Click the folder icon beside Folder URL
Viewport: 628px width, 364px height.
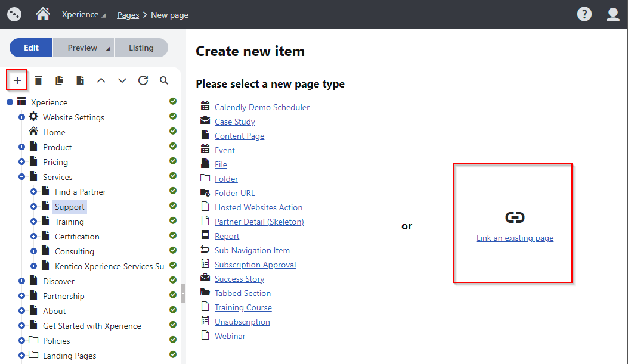click(x=205, y=192)
